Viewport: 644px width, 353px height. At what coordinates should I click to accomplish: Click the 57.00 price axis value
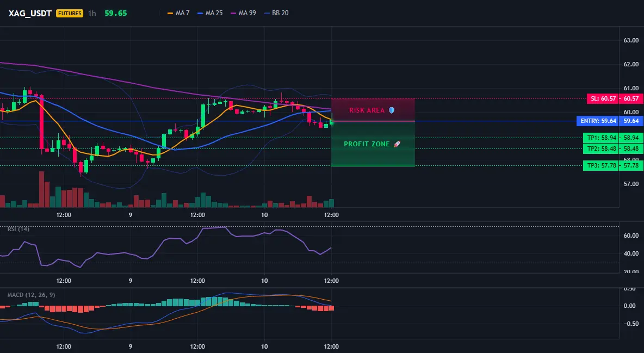click(x=631, y=184)
